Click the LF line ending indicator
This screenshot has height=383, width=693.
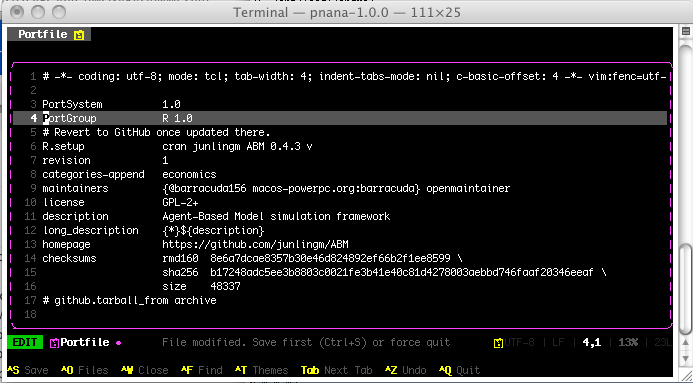click(558, 342)
